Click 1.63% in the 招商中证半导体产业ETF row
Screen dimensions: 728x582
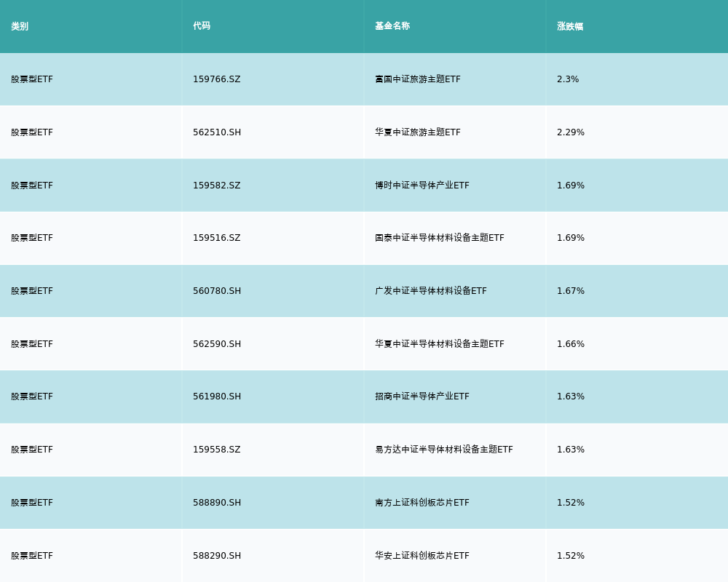[571, 396]
